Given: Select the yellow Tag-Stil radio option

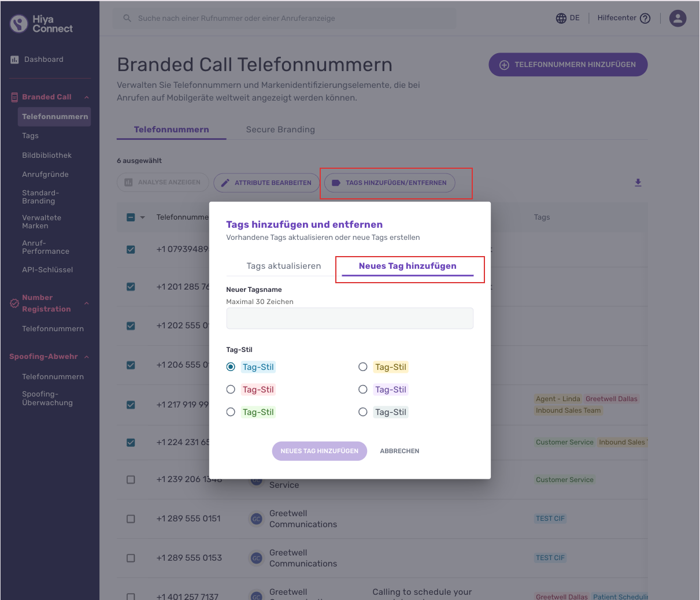Looking at the screenshot, I should [x=363, y=367].
